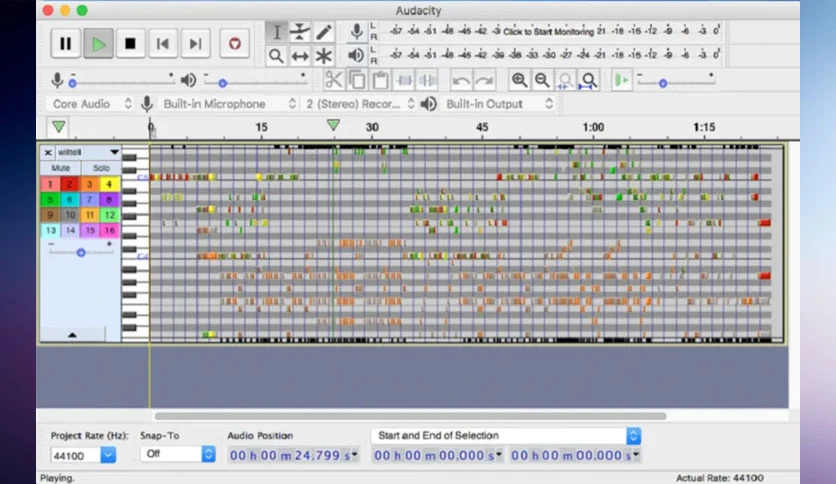The height and width of the screenshot is (484, 836).
Task: Open the willtell track name menu
Action: point(88,152)
